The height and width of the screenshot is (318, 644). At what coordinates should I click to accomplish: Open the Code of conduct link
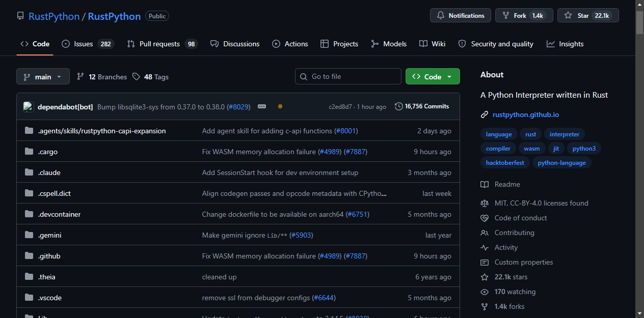(x=514, y=218)
